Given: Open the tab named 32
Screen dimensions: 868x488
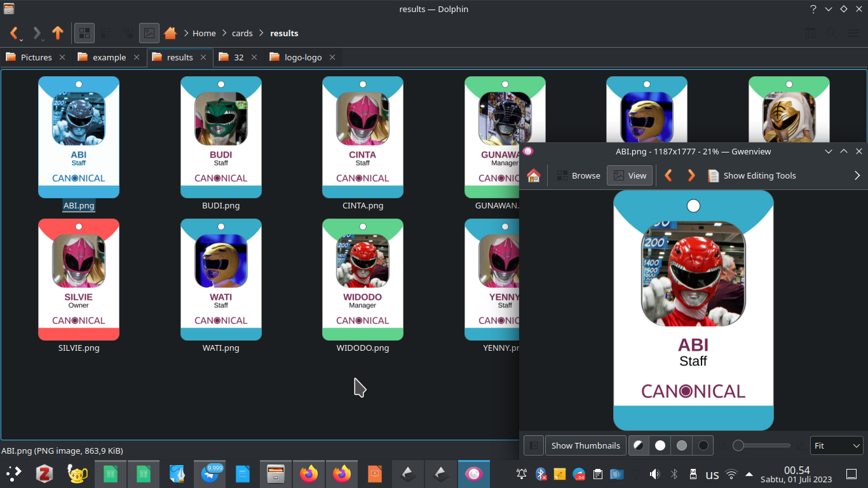Looking at the screenshot, I should pos(238,57).
